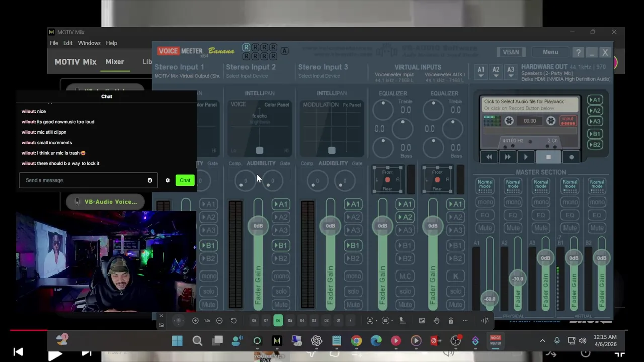Enable recorder output to B2 bus
Viewport: 644px width, 362px height.
(595, 145)
